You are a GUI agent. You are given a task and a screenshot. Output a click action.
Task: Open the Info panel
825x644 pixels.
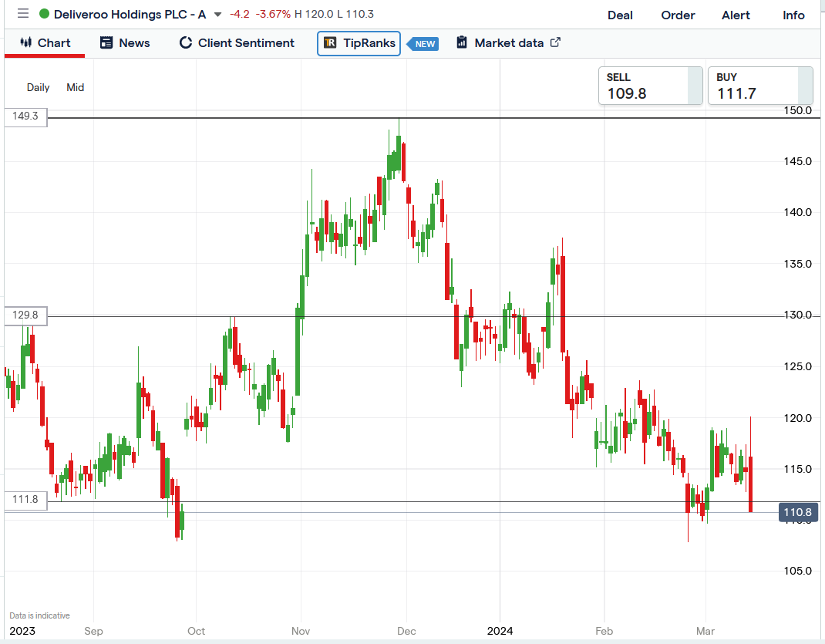pyautogui.click(x=793, y=15)
